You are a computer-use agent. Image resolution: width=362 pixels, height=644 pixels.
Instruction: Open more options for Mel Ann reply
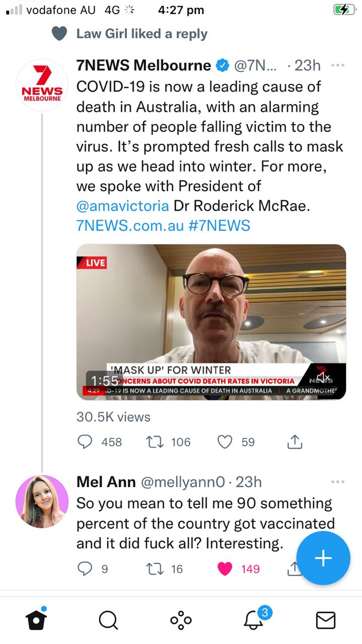(338, 482)
